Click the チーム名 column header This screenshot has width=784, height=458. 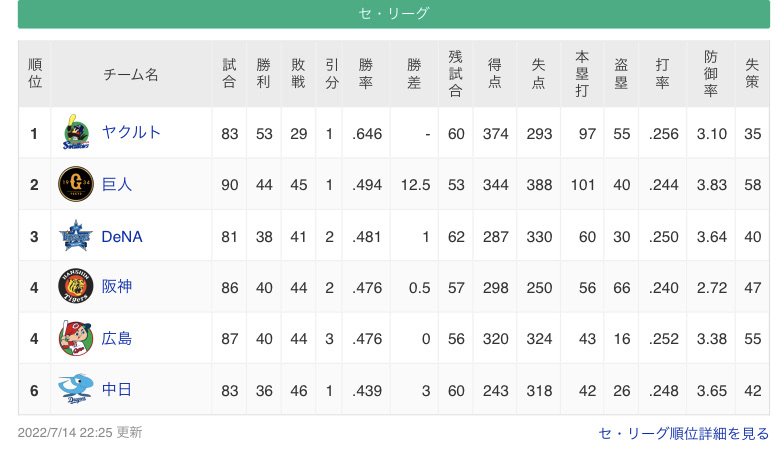pyautogui.click(x=131, y=74)
